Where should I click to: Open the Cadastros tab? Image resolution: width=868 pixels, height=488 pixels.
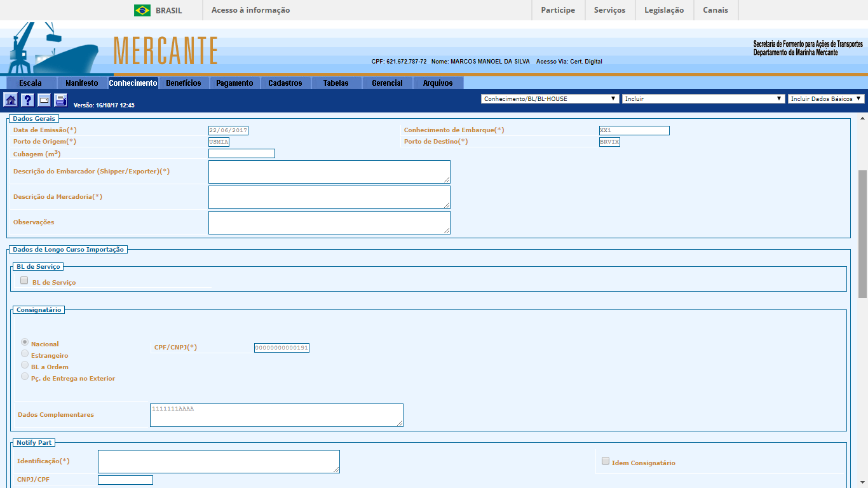point(285,83)
